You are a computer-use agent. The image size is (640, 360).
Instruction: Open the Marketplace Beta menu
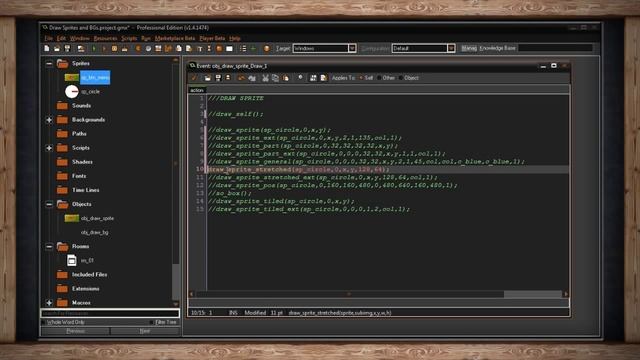tap(175, 38)
